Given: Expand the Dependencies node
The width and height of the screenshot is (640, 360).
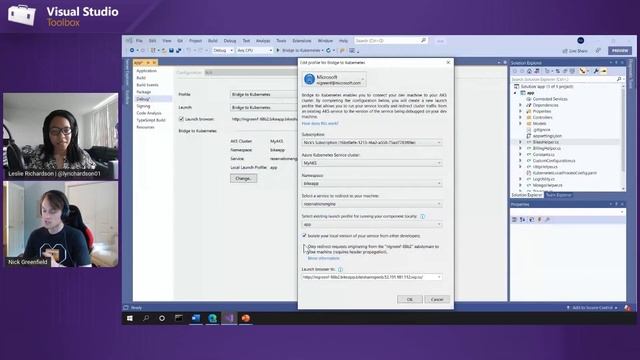Looking at the screenshot, I should (520, 105).
